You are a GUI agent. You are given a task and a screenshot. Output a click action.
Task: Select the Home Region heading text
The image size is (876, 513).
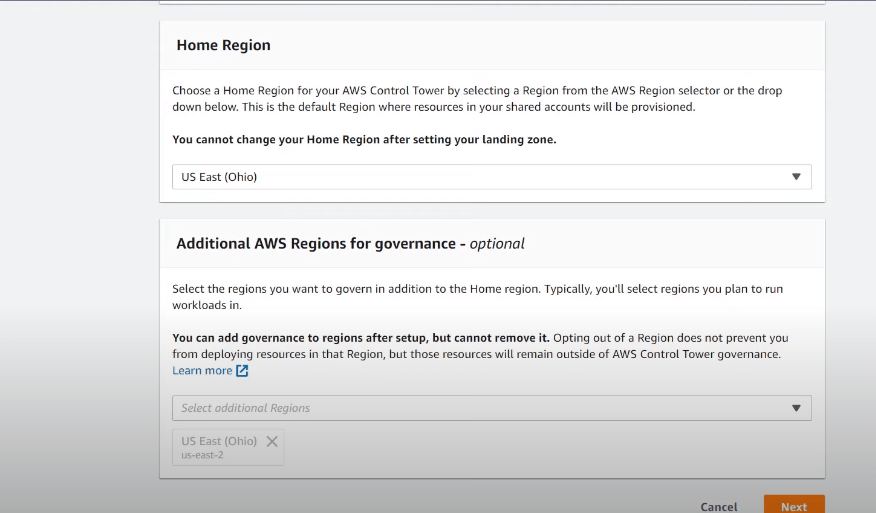[x=223, y=45]
